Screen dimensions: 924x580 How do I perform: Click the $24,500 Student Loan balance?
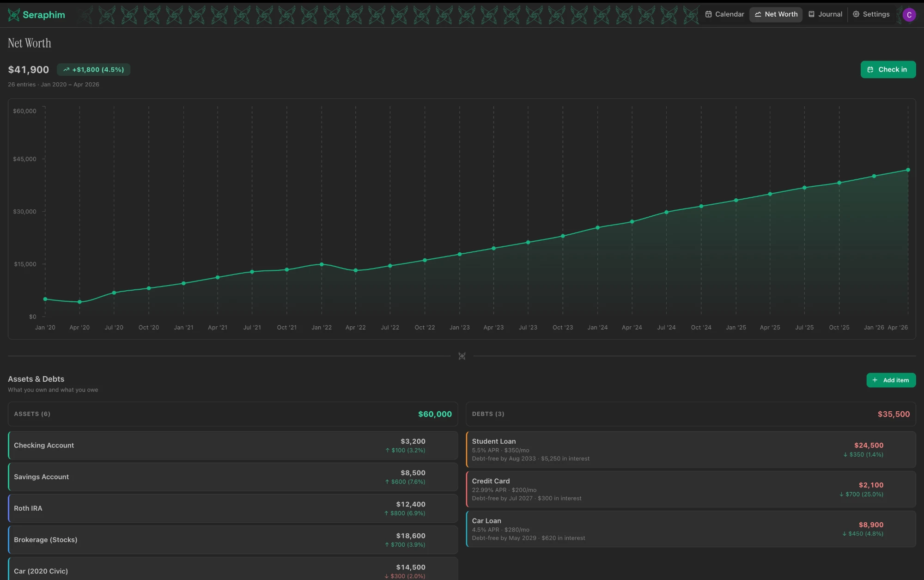coord(869,446)
